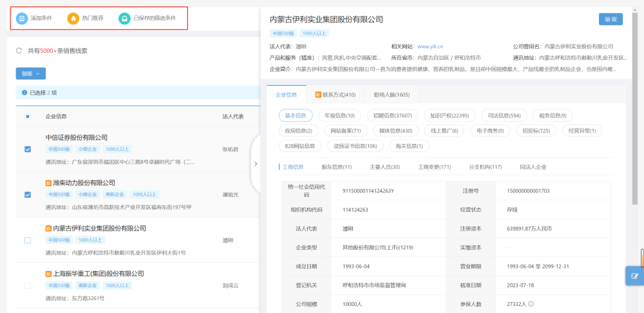Toggle the select-all checkbox in table header
Viewport: 644px width, 313px height.
[28, 117]
